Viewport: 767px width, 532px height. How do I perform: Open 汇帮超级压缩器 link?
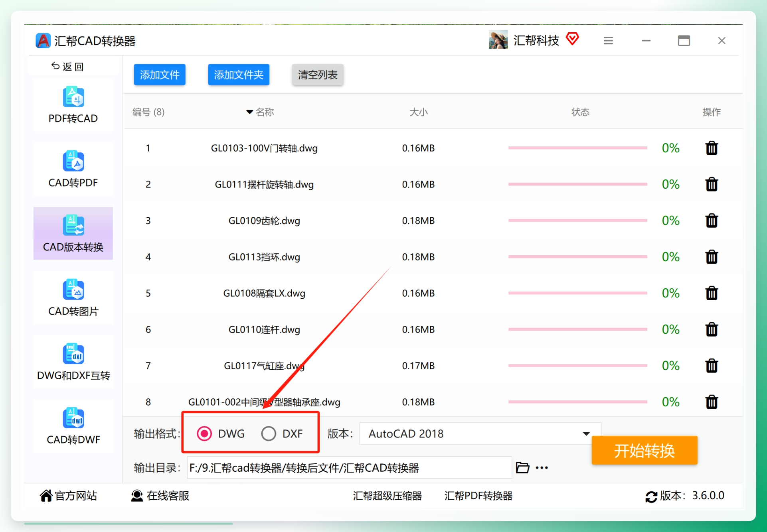click(387, 496)
